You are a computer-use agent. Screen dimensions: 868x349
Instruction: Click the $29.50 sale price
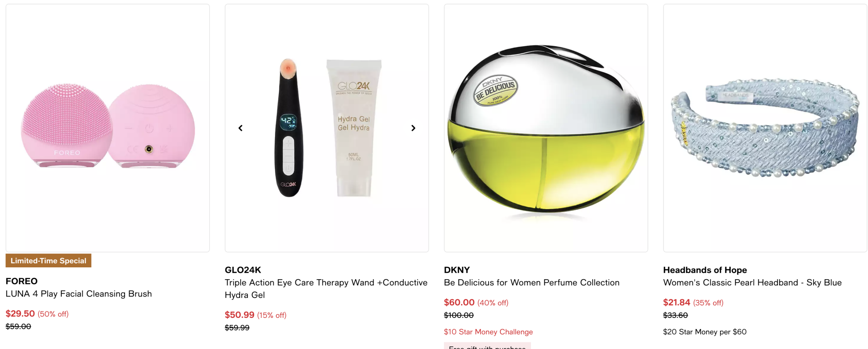pos(20,313)
